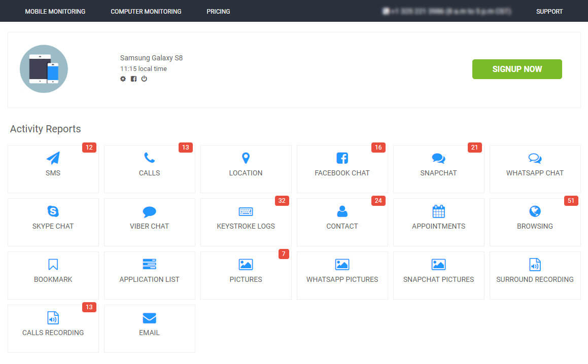Click the Pictures badge showing 7
Image resolution: width=588 pixels, height=364 pixels.
pos(284,254)
